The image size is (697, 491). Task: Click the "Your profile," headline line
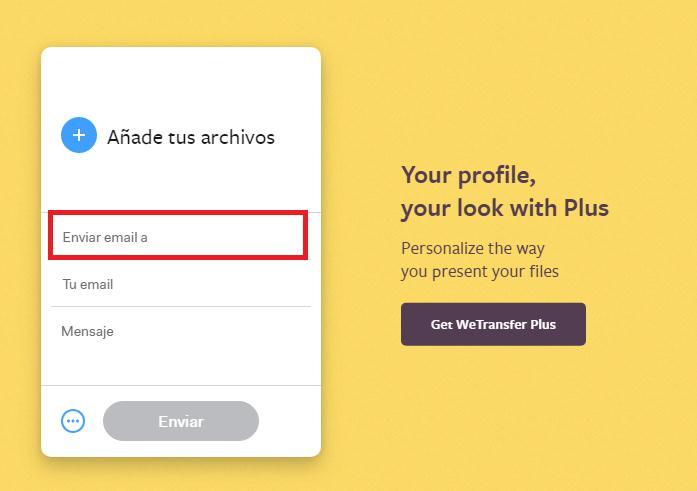pos(468,175)
